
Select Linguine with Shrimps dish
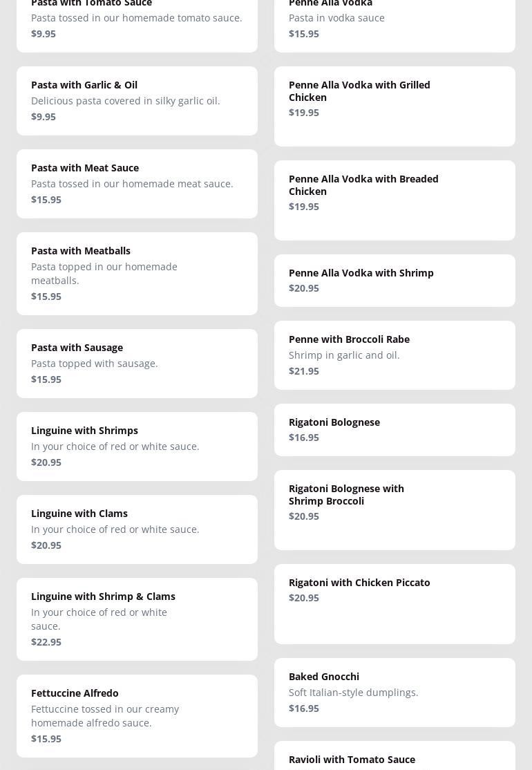[137, 447]
